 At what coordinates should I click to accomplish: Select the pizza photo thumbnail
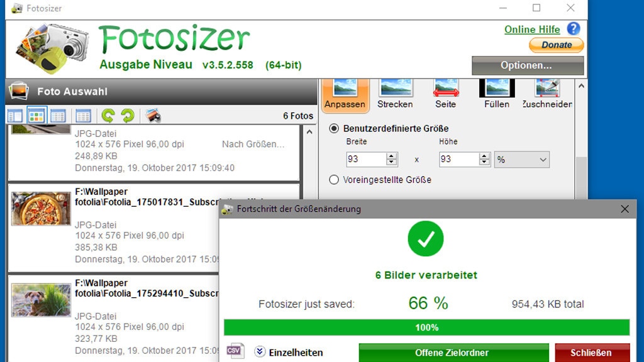click(x=41, y=209)
